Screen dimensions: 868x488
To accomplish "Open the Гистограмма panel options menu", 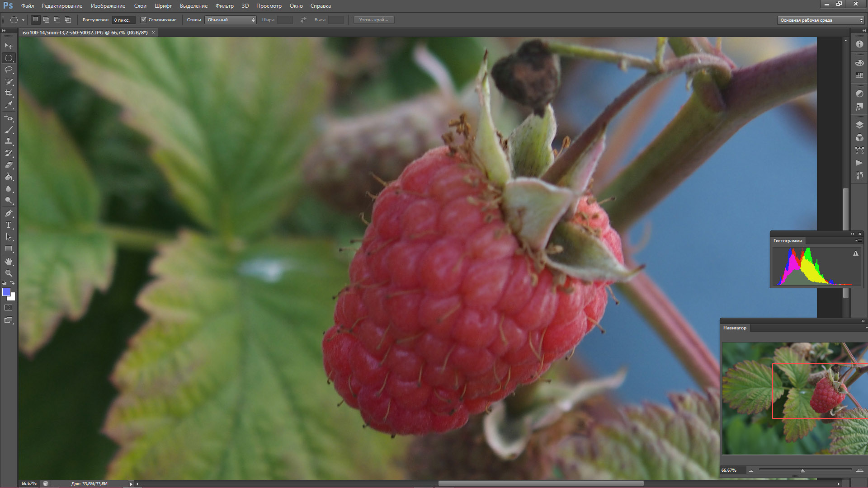I will click(x=858, y=241).
